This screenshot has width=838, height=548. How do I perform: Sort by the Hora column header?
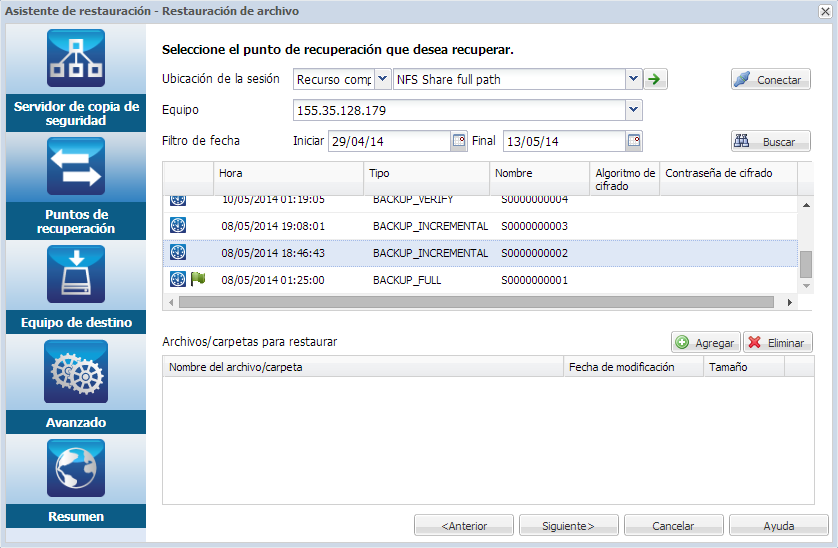pos(288,174)
